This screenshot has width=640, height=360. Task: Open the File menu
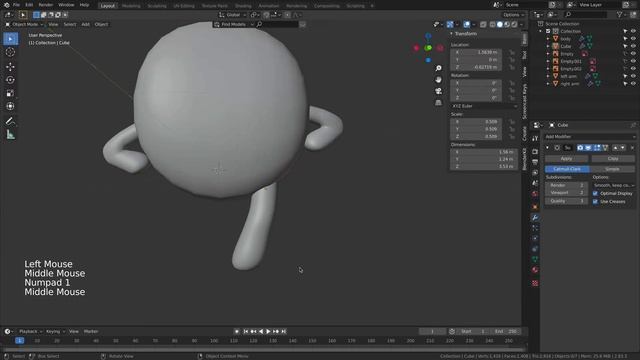(16, 5)
